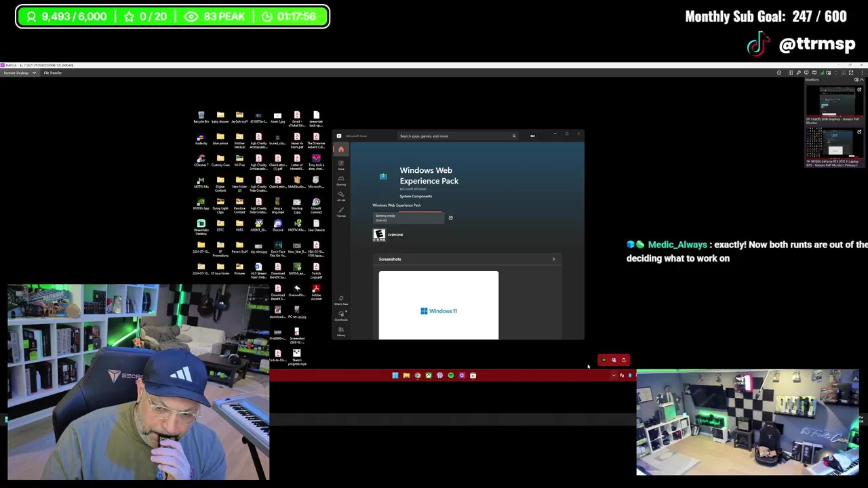Click the Windows Start button on taskbar
Image resolution: width=868 pixels, height=488 pixels.
(395, 375)
